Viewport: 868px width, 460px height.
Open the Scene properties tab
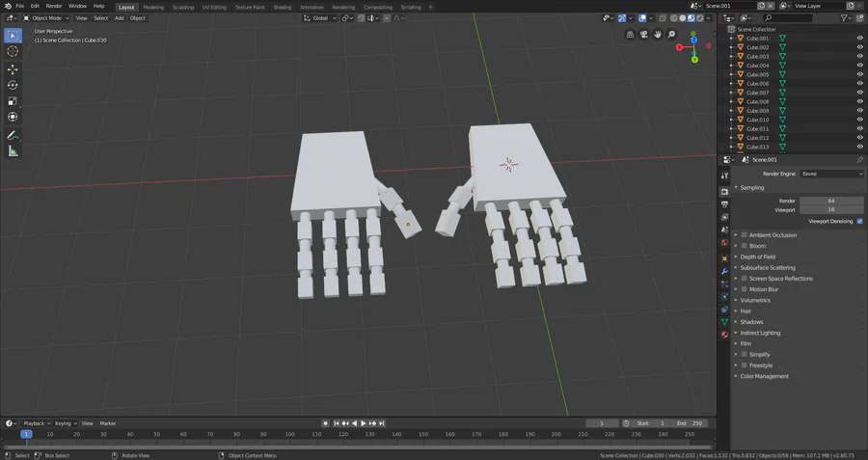(724, 230)
